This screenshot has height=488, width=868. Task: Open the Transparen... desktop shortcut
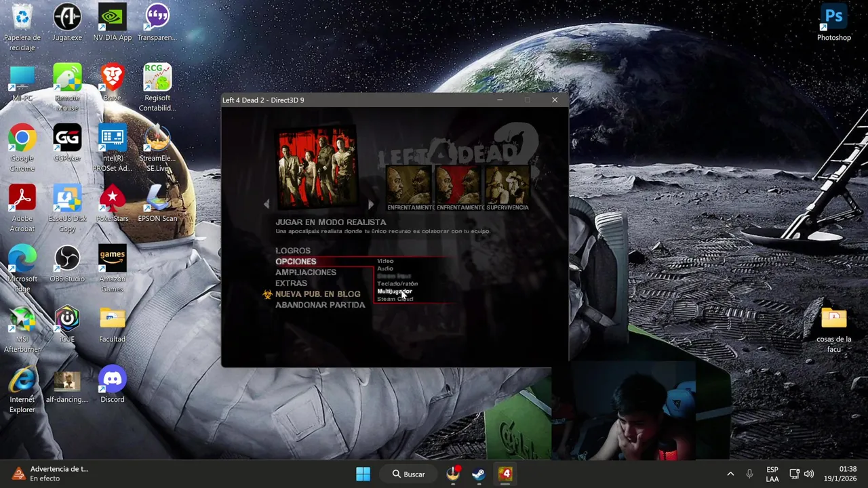157,23
